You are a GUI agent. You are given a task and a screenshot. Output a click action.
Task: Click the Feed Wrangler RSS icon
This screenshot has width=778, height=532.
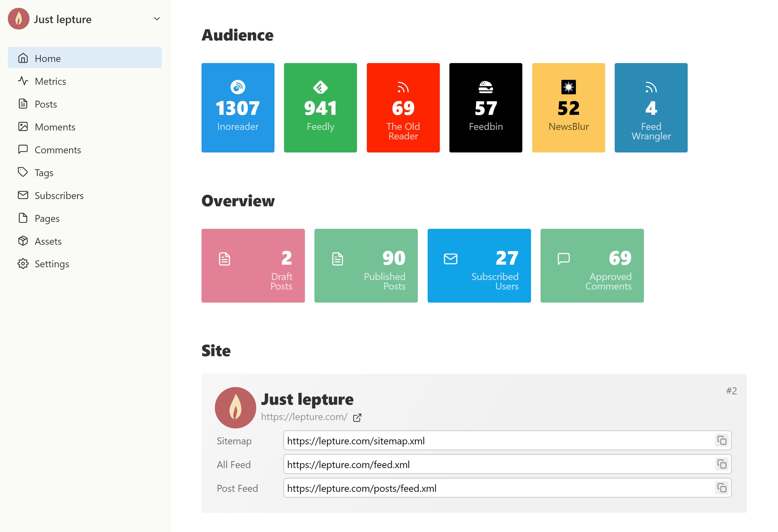(x=651, y=87)
